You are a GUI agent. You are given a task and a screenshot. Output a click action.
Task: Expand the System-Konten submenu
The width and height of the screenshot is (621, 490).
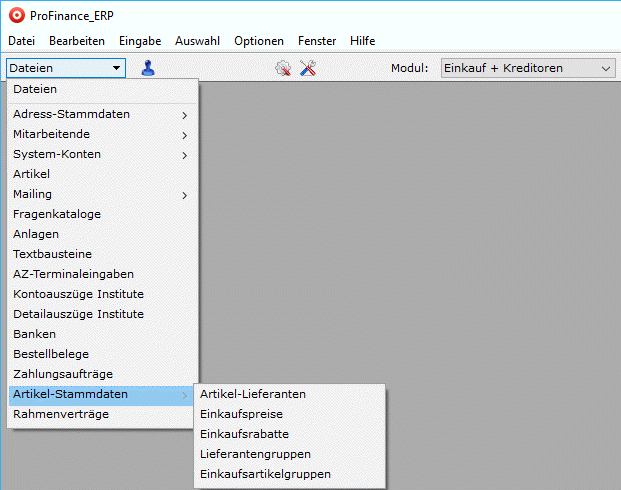pos(100,154)
